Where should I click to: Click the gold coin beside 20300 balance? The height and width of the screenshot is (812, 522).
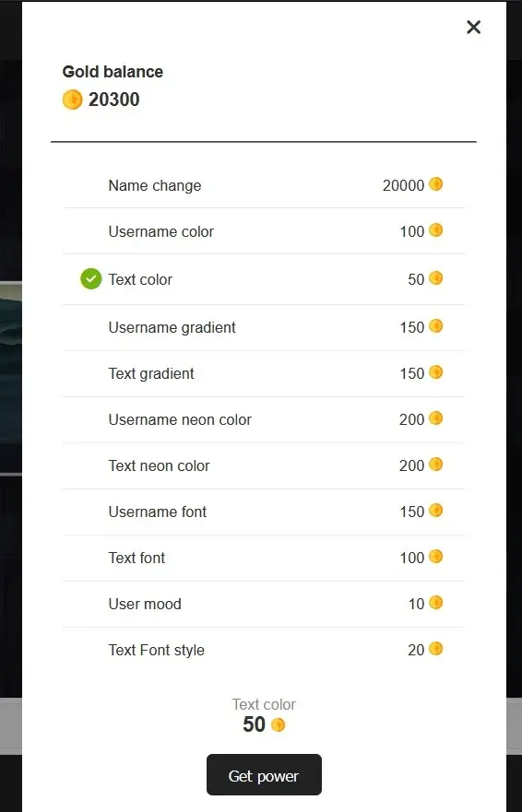(72, 100)
